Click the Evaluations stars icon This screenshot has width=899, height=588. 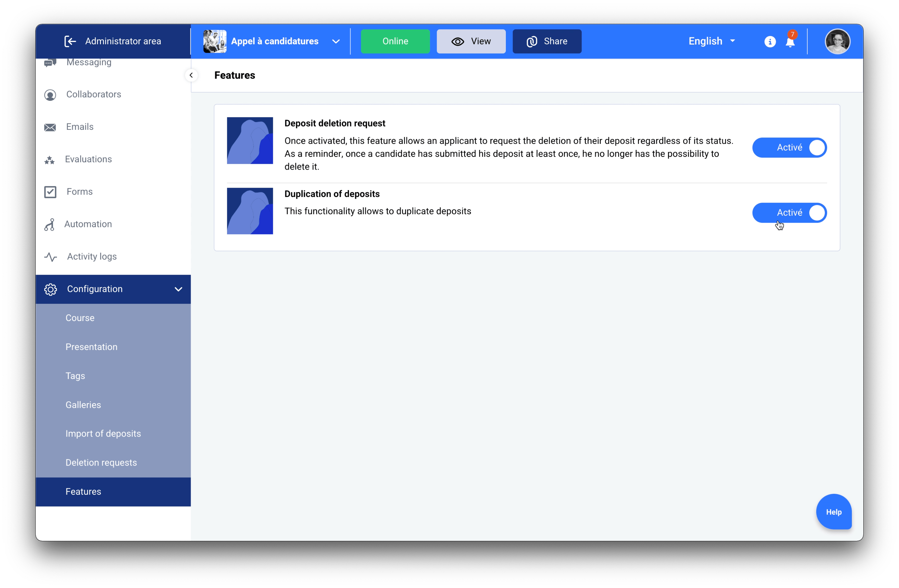click(49, 160)
